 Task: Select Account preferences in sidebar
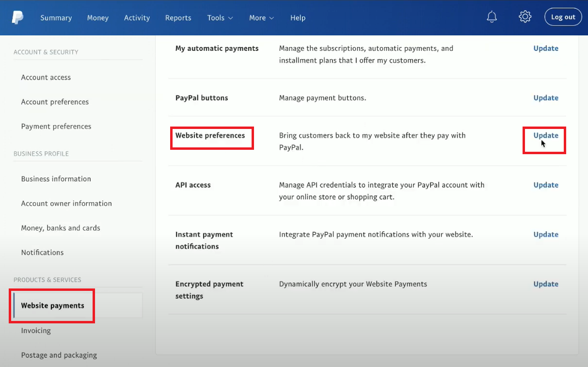pos(55,102)
